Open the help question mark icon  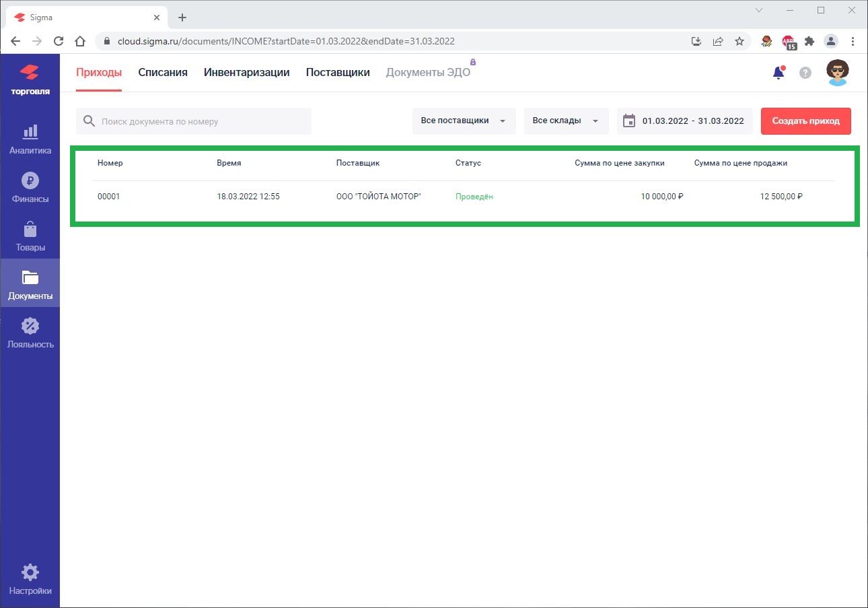click(805, 73)
